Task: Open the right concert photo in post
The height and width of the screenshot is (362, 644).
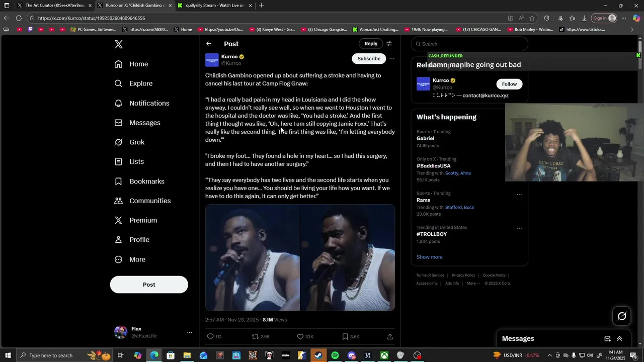Action: click(348, 257)
